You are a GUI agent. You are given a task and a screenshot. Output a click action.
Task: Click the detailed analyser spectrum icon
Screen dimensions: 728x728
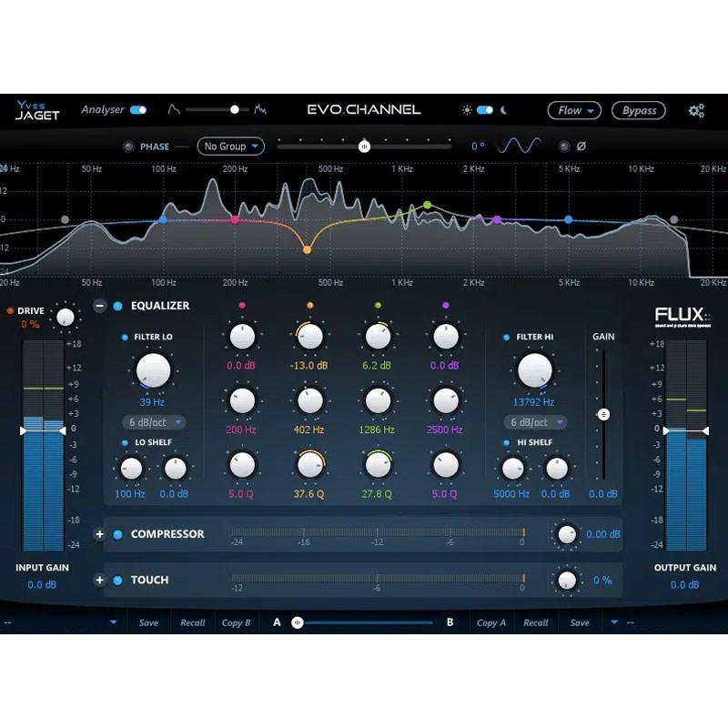click(260, 109)
